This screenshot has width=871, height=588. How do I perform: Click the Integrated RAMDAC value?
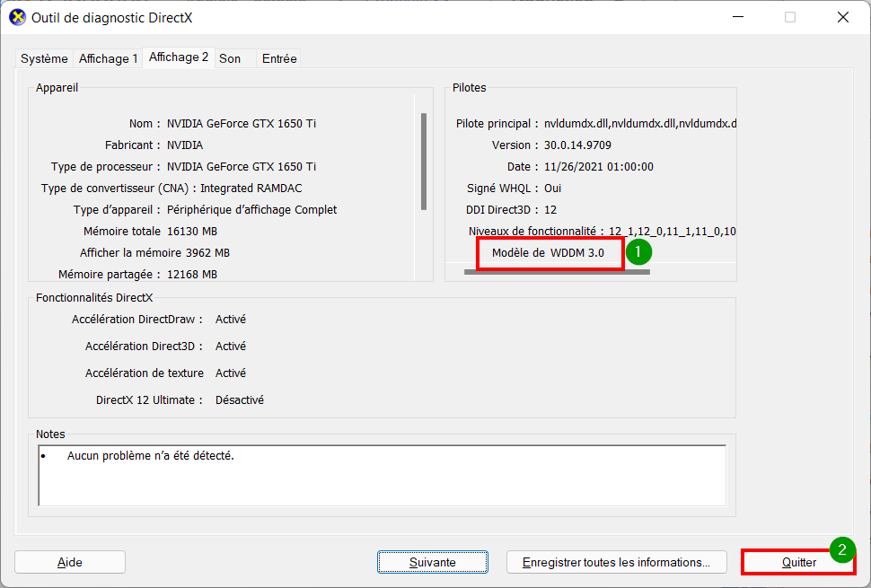pyautogui.click(x=251, y=189)
